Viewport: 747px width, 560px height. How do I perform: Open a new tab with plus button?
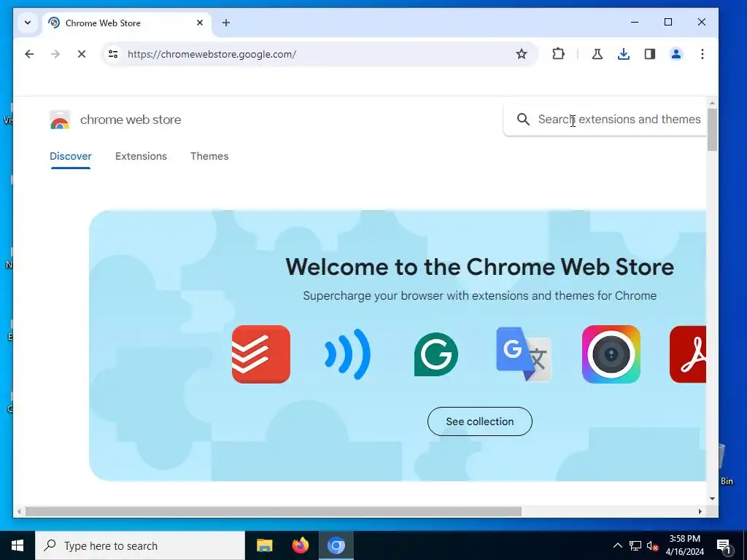[226, 23]
